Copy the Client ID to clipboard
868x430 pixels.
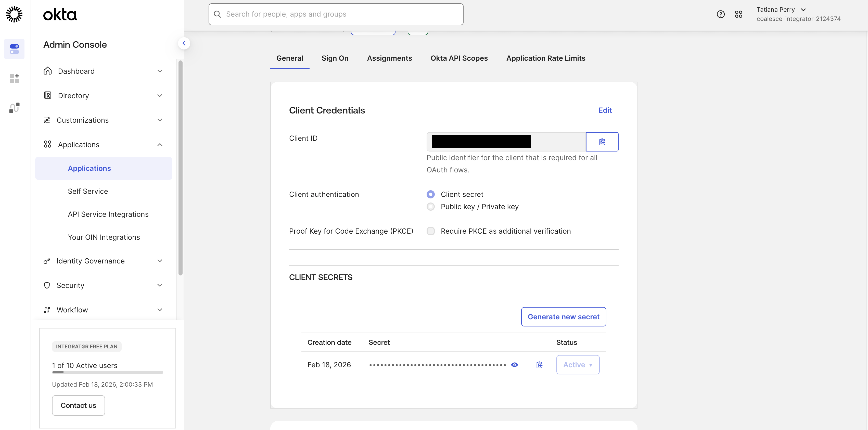pos(602,142)
